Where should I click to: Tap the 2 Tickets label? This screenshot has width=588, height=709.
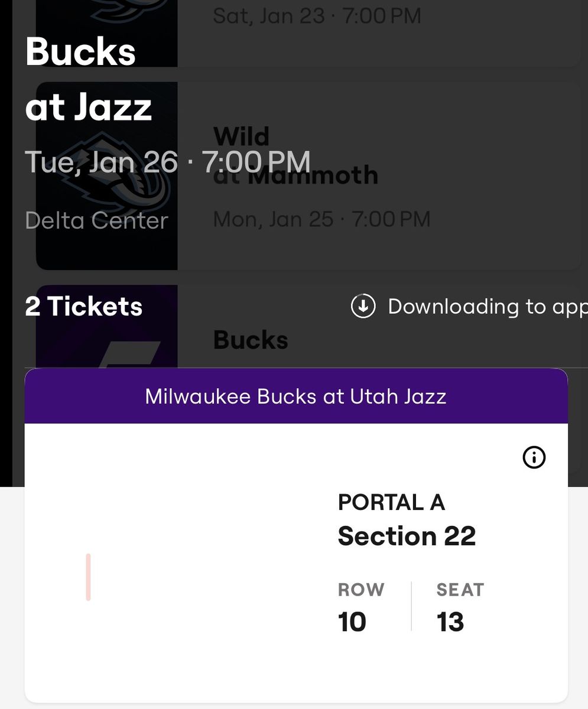[84, 307]
